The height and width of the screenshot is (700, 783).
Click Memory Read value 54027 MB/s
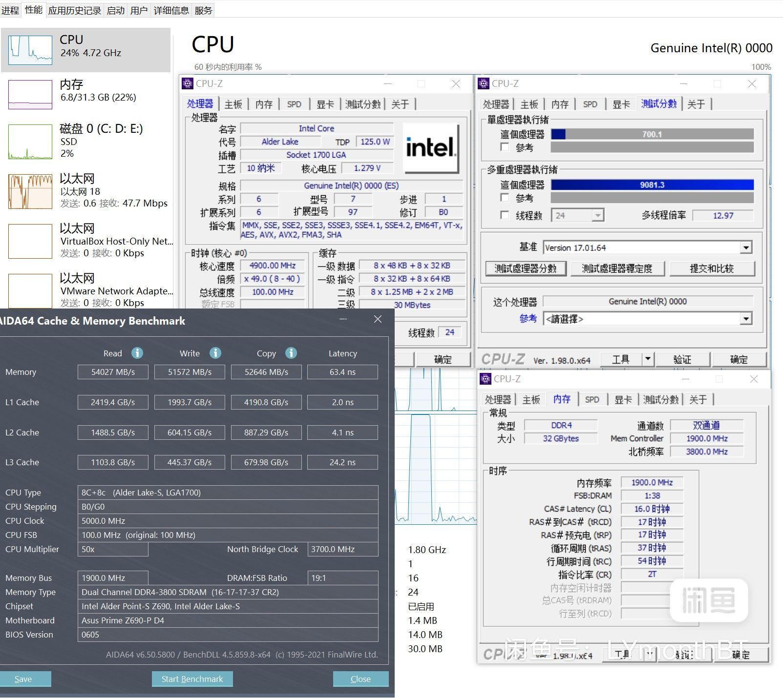(113, 372)
